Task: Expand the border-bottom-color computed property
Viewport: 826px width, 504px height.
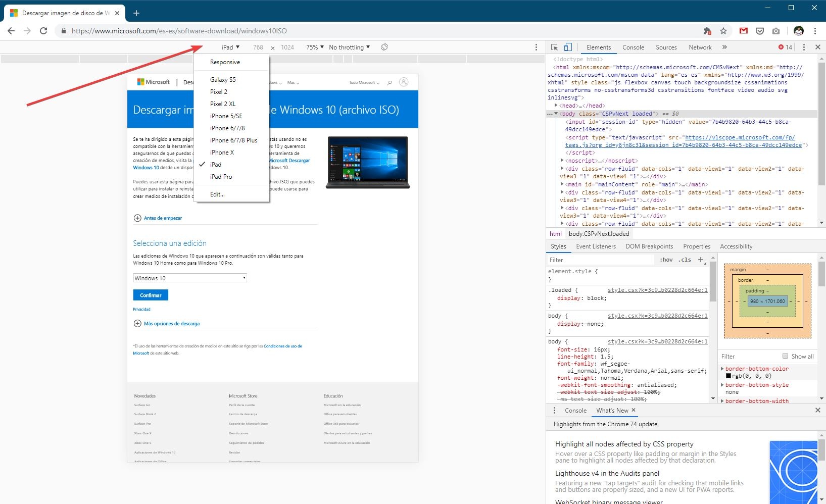Action: point(722,369)
